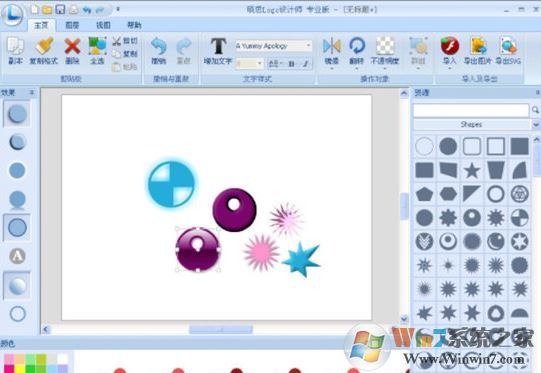Toggle italic text formatting

pos(305,64)
